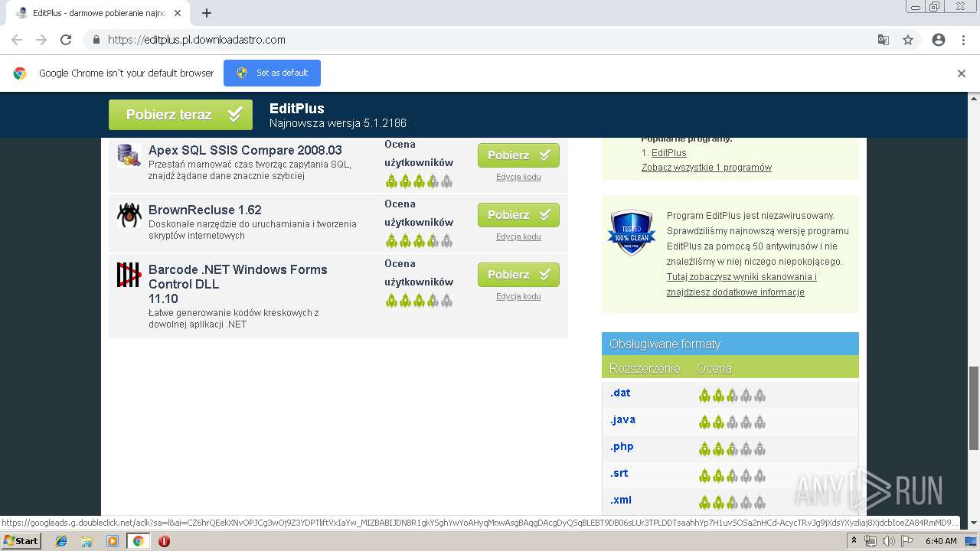Image resolution: width=980 pixels, height=551 pixels.
Task: Select the .xml extension link
Action: (x=621, y=500)
